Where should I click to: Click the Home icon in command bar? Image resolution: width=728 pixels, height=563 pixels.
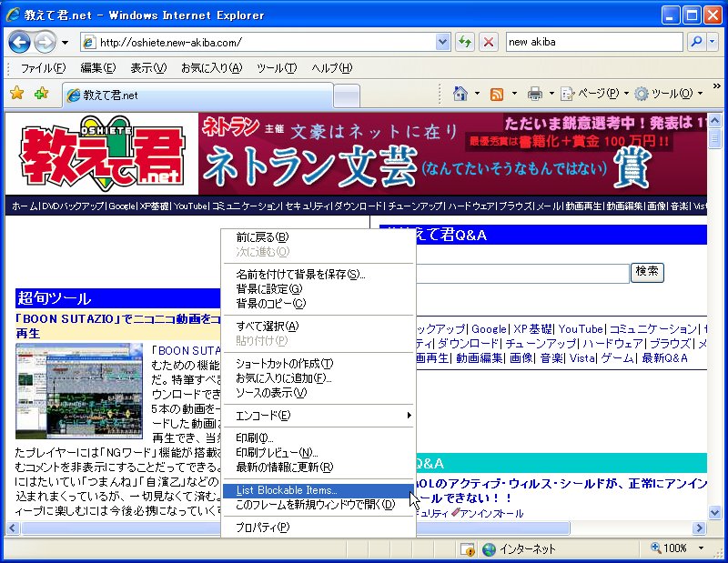pos(460,94)
